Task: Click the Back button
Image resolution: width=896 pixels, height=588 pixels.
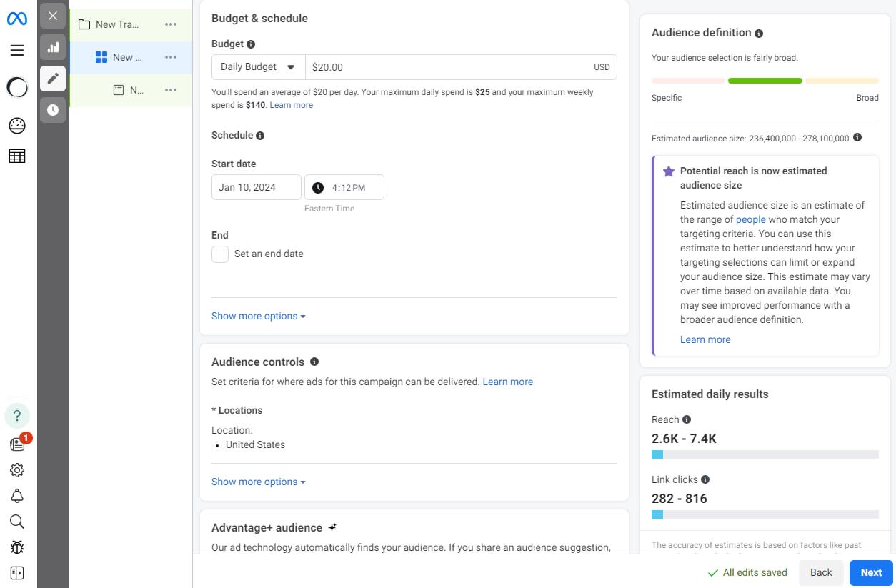Action: (x=821, y=572)
